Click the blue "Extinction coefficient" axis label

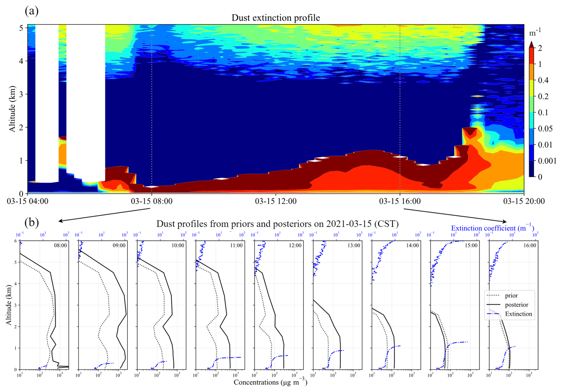pos(492,228)
